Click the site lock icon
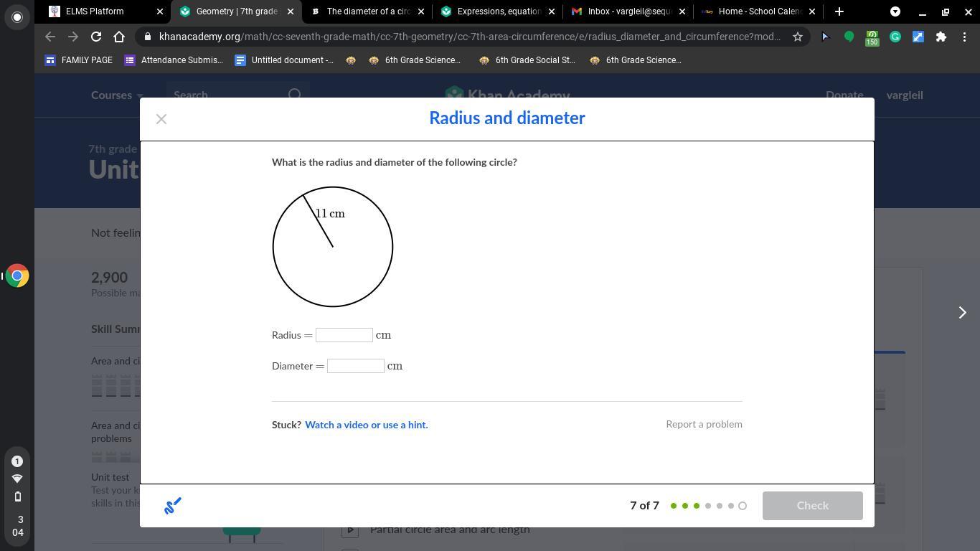Image resolution: width=980 pixels, height=551 pixels. pos(146,37)
